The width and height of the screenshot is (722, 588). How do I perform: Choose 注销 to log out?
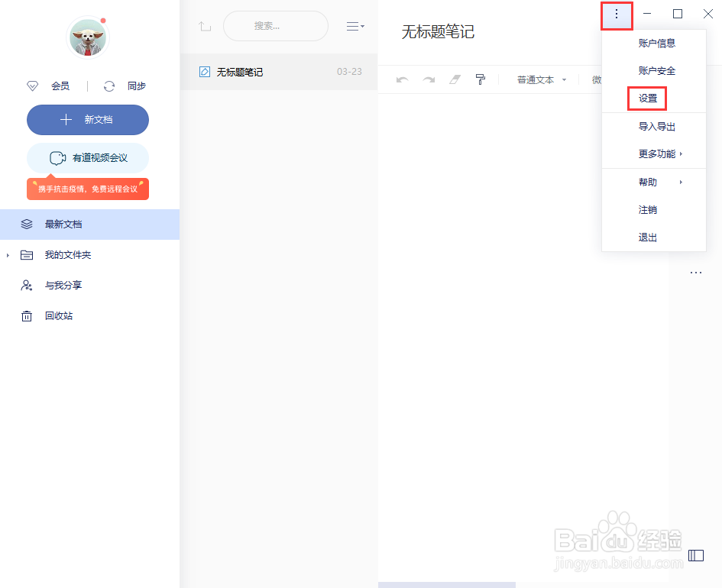654,210
